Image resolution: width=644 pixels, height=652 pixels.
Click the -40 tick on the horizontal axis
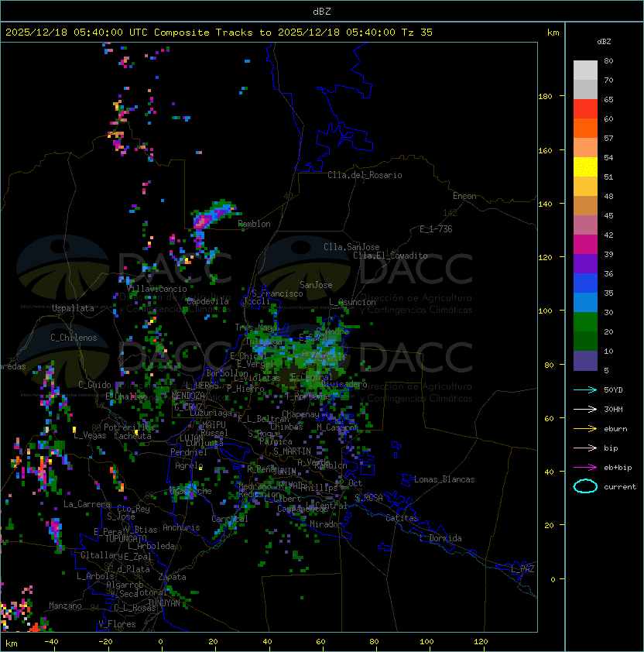click(x=51, y=642)
